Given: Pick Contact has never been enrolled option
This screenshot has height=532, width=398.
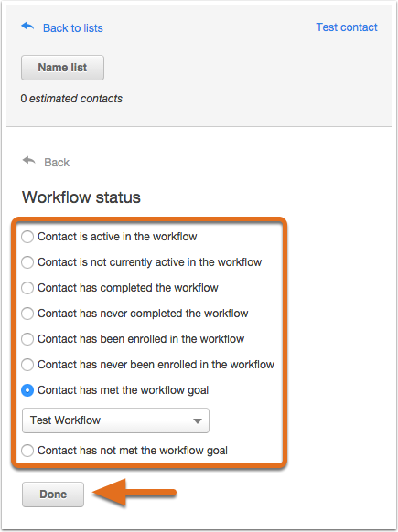Looking at the screenshot, I should point(27,365).
